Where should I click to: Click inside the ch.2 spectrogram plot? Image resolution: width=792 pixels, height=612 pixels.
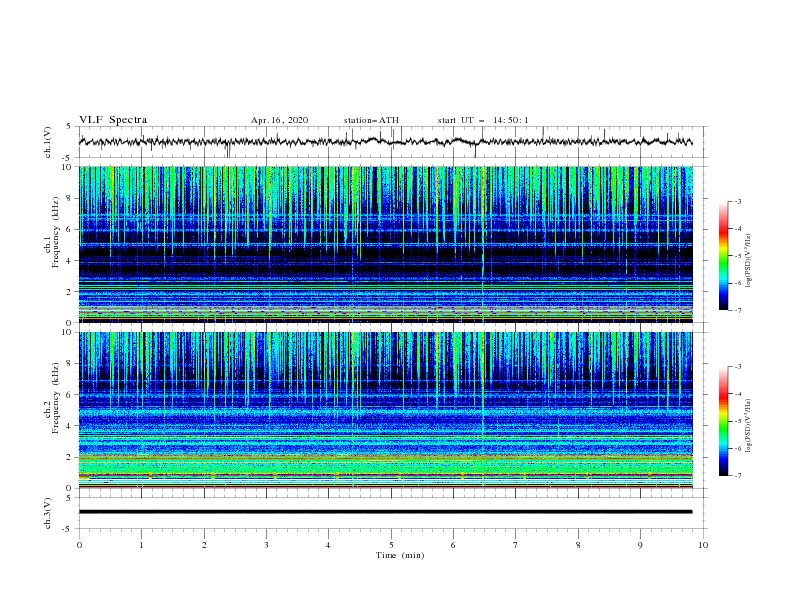386,410
